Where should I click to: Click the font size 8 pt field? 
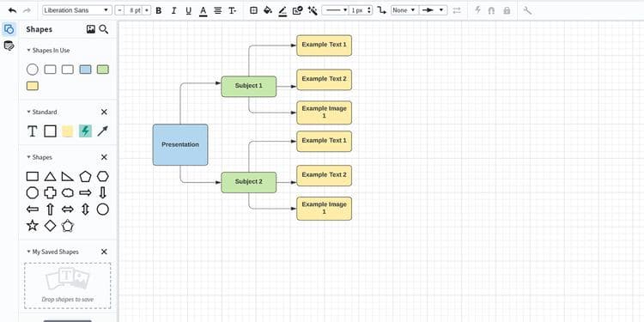pyautogui.click(x=133, y=10)
